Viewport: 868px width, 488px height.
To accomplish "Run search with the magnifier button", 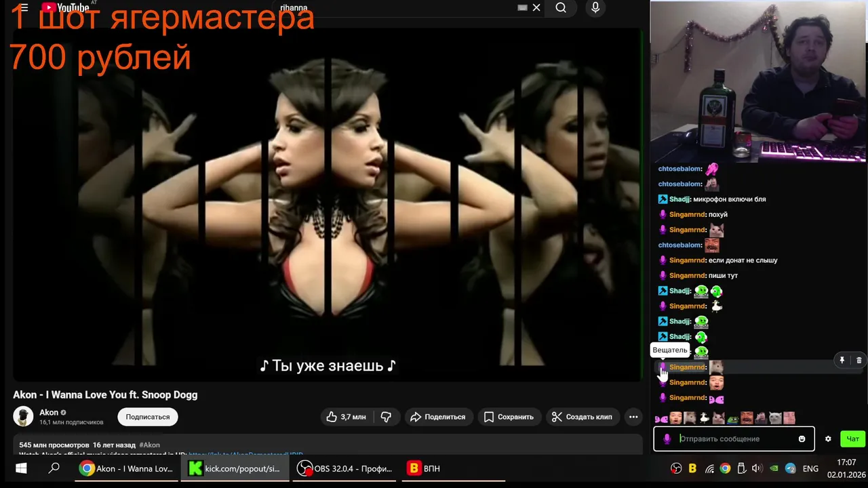I will pyautogui.click(x=561, y=8).
